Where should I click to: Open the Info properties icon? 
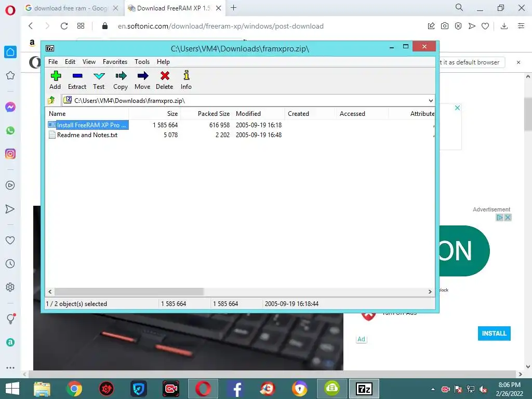click(x=186, y=80)
